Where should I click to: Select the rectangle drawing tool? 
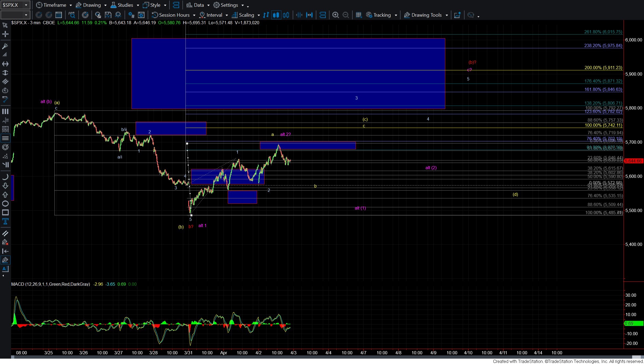(x=5, y=213)
